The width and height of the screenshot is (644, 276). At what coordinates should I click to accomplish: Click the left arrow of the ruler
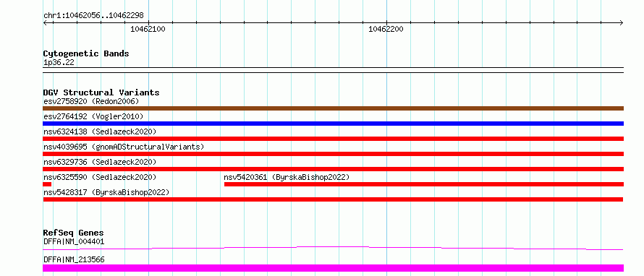46,22
